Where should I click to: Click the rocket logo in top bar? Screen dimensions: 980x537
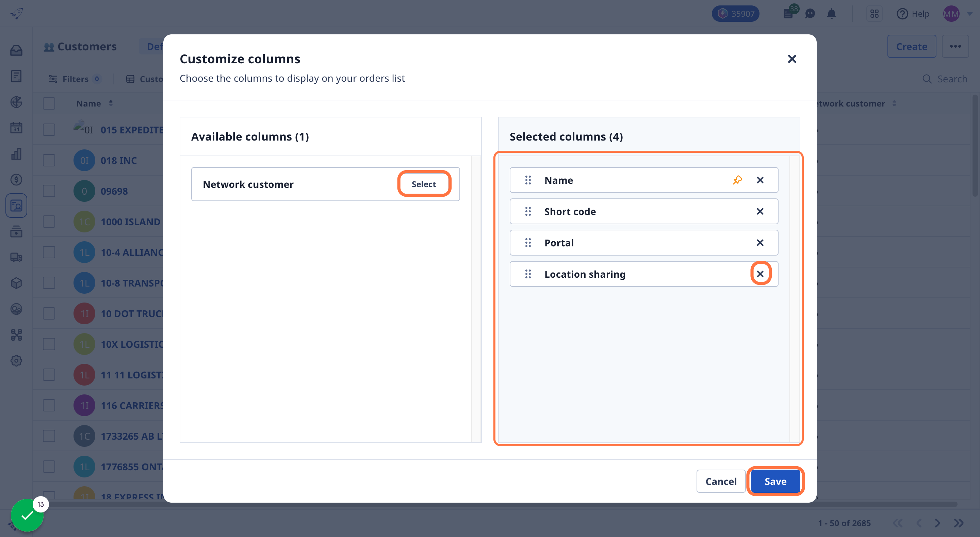click(16, 14)
